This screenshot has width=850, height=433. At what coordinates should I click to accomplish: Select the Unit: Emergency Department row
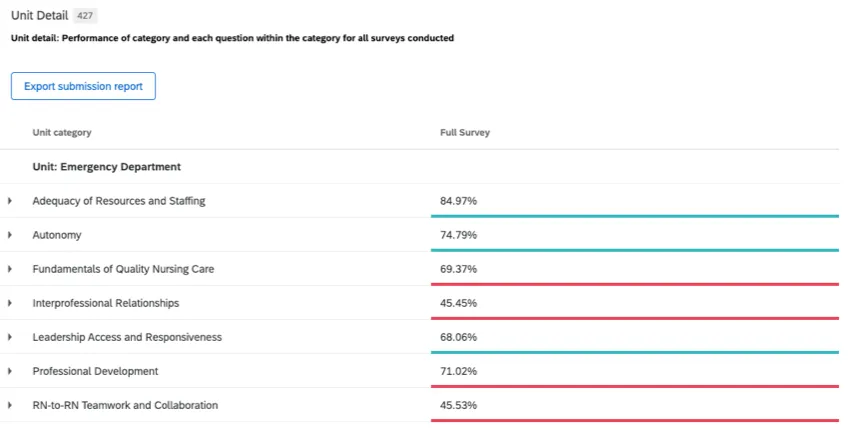[106, 167]
